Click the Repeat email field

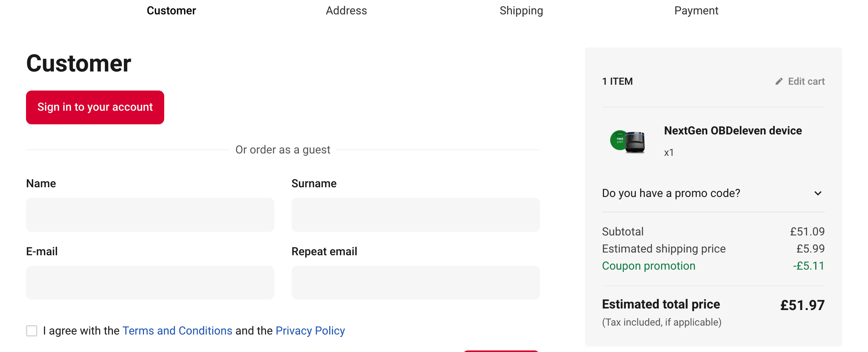415,282
